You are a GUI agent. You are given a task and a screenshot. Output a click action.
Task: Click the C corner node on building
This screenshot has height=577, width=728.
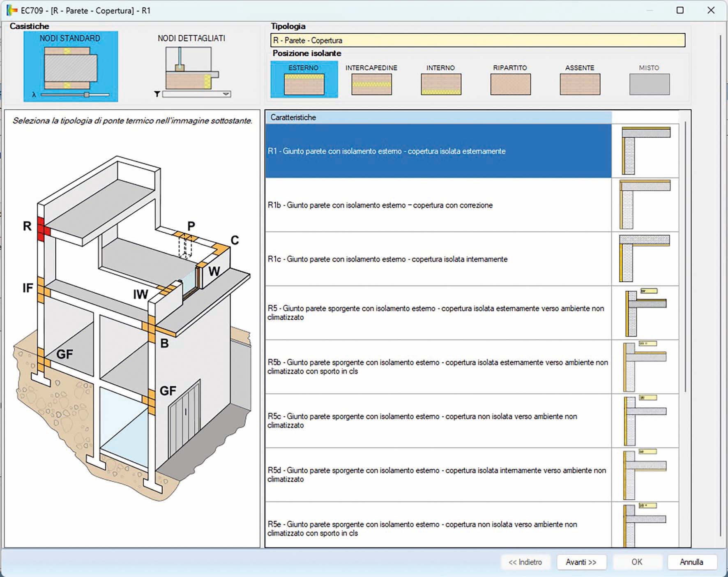221,249
